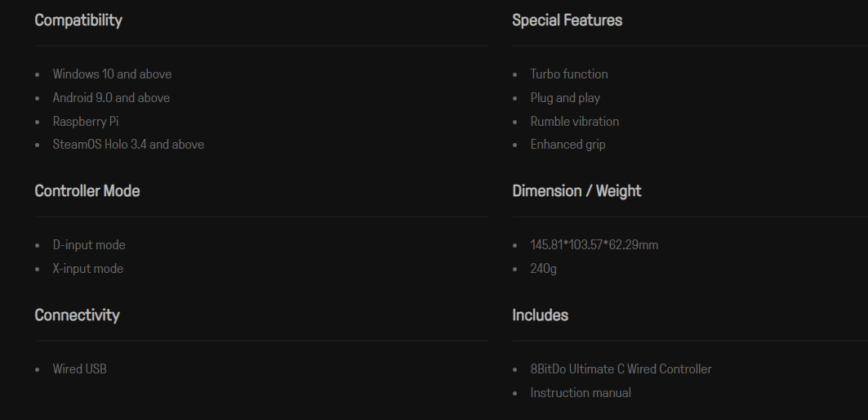Image resolution: width=868 pixels, height=420 pixels.
Task: Select the X-input mode item
Action: (88, 269)
